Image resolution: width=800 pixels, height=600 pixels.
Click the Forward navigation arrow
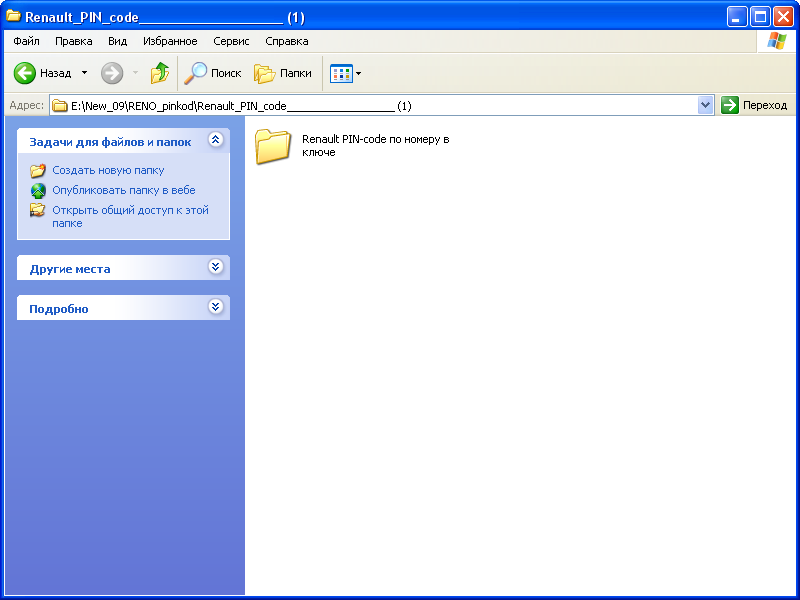(112, 73)
